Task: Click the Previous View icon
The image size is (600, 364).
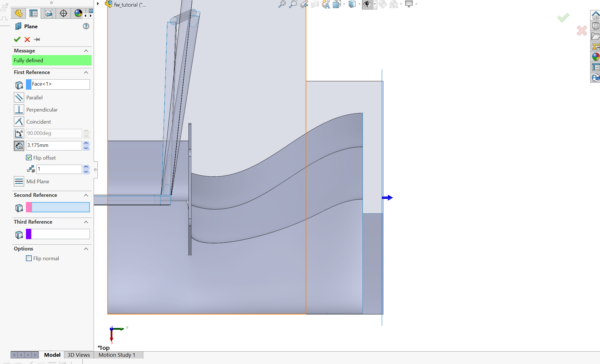Action: pos(304,4)
